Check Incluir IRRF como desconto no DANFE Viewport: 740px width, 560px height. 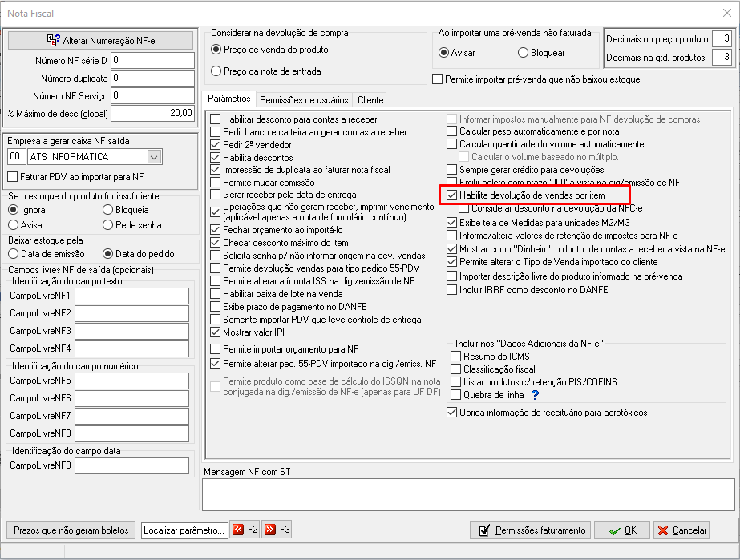tap(451, 290)
